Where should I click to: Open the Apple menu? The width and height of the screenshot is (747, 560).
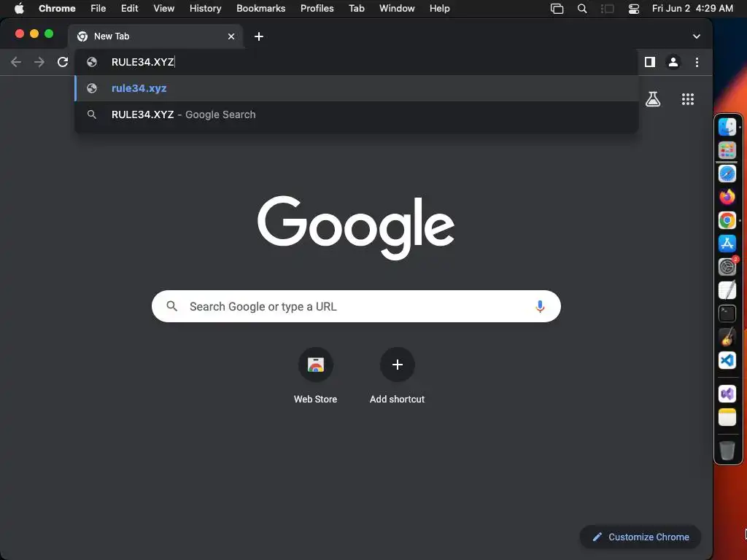pos(19,8)
